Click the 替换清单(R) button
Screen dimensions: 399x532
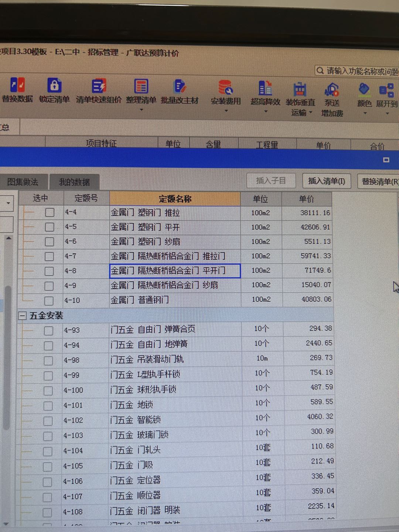[x=379, y=182]
